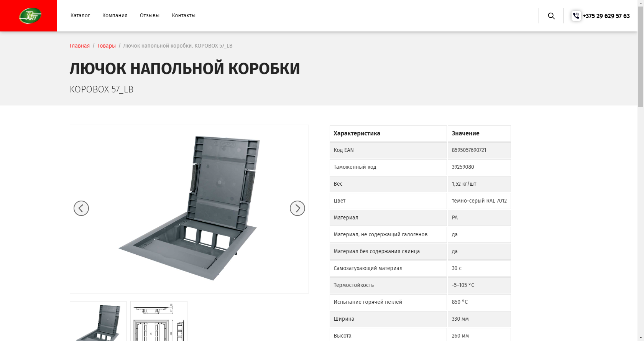This screenshot has width=644, height=341.
Task: Open the search magnifier icon
Action: coord(551,16)
